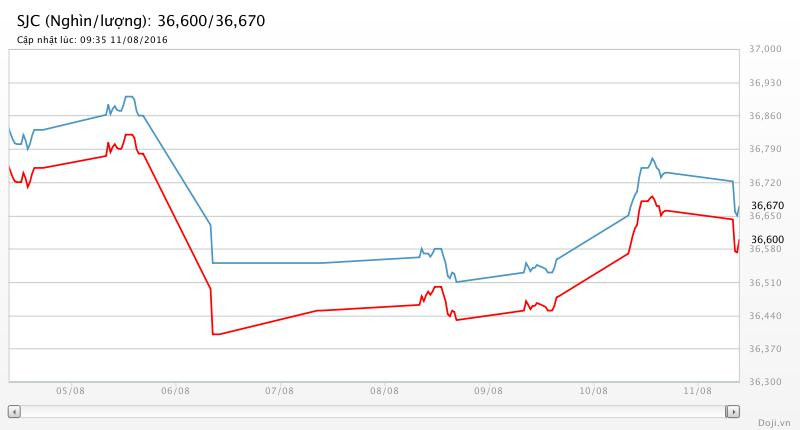Click the 07/08 date axis label
The height and width of the screenshot is (430, 800).
click(x=279, y=392)
